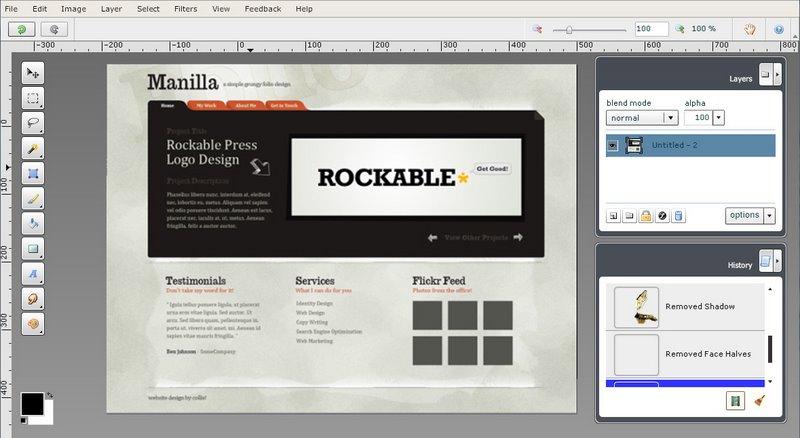Open the layer options dropdown arrow
Viewport: 800px width, 438px height.
tap(769, 215)
